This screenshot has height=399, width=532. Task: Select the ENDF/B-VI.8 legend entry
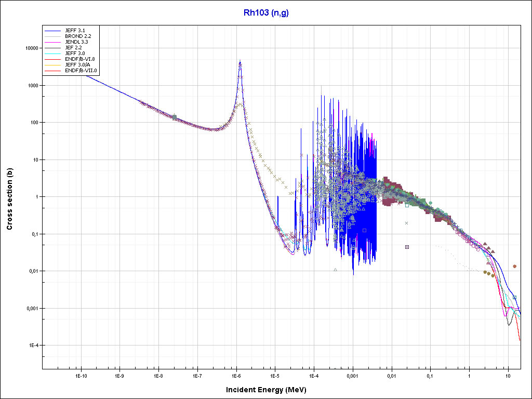79,60
